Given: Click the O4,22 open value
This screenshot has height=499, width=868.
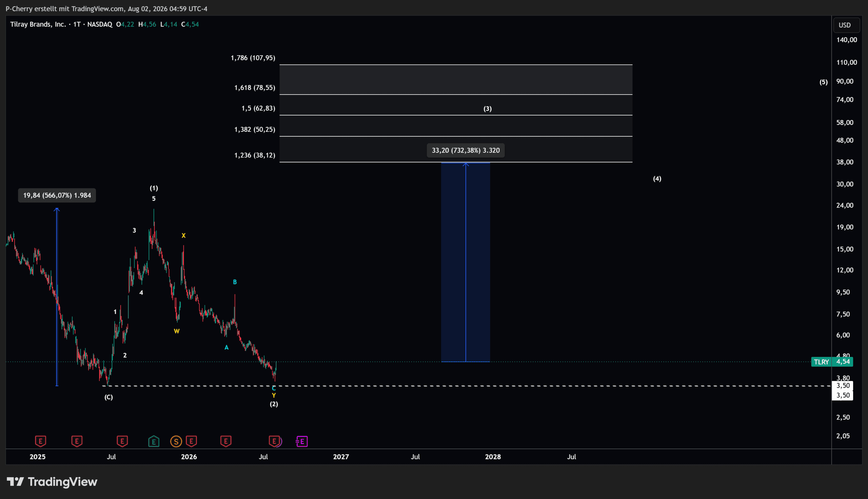Looking at the screenshot, I should click(125, 24).
